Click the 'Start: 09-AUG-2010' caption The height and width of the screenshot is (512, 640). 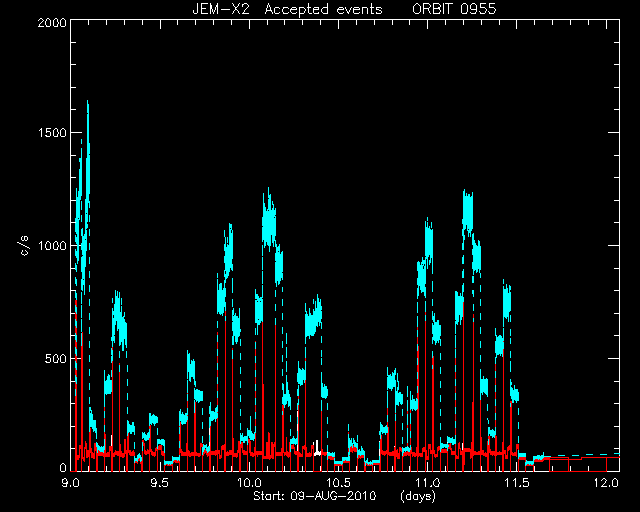tap(315, 496)
